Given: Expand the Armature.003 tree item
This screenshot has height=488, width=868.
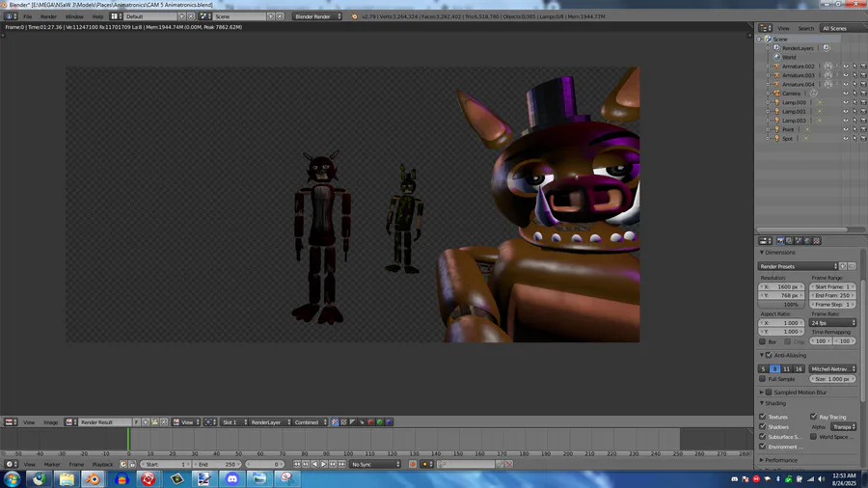Looking at the screenshot, I should (768, 75).
